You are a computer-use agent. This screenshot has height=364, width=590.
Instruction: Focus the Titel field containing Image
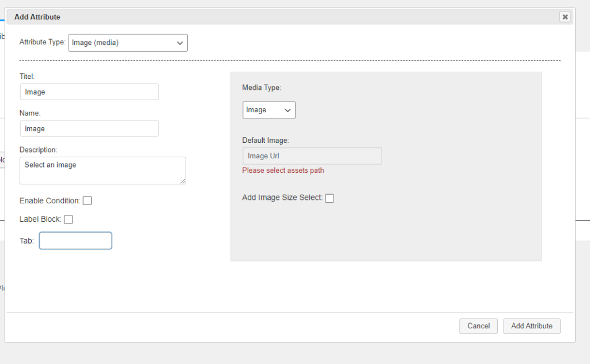point(89,92)
